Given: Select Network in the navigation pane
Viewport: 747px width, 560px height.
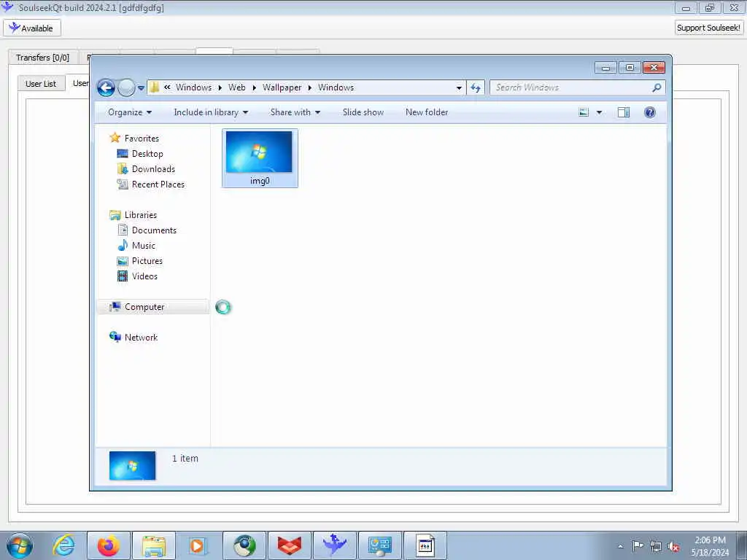Looking at the screenshot, I should click(141, 338).
